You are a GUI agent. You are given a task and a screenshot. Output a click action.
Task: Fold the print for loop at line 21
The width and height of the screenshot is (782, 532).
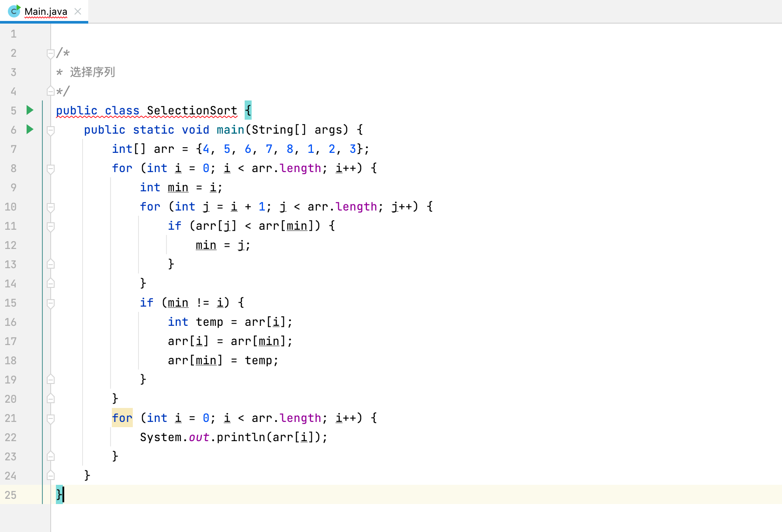[51, 418]
